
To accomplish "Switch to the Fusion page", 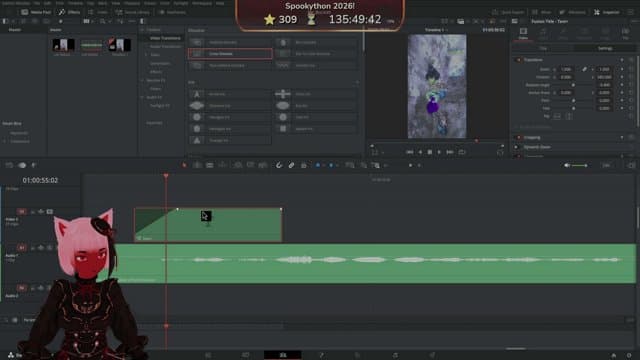I will coord(321,355).
